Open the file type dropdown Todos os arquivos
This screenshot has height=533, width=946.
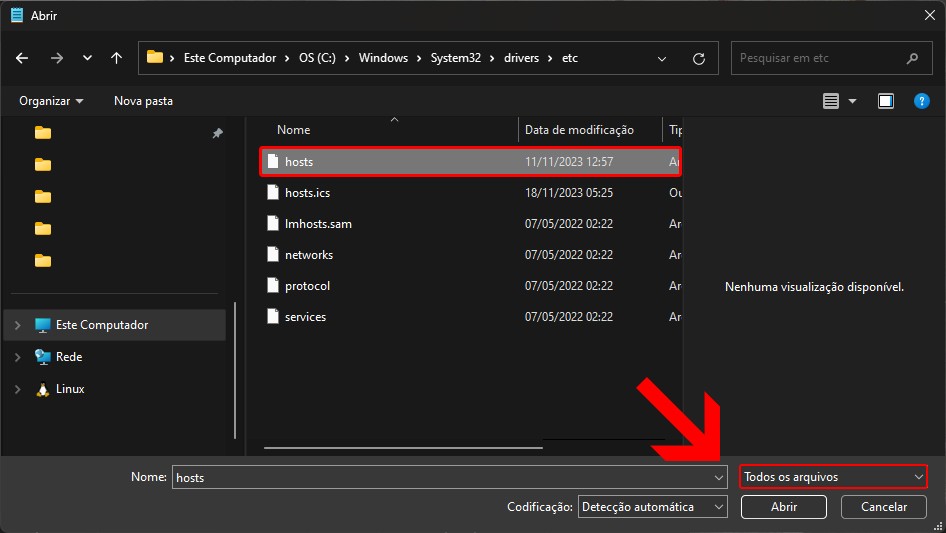pos(833,477)
